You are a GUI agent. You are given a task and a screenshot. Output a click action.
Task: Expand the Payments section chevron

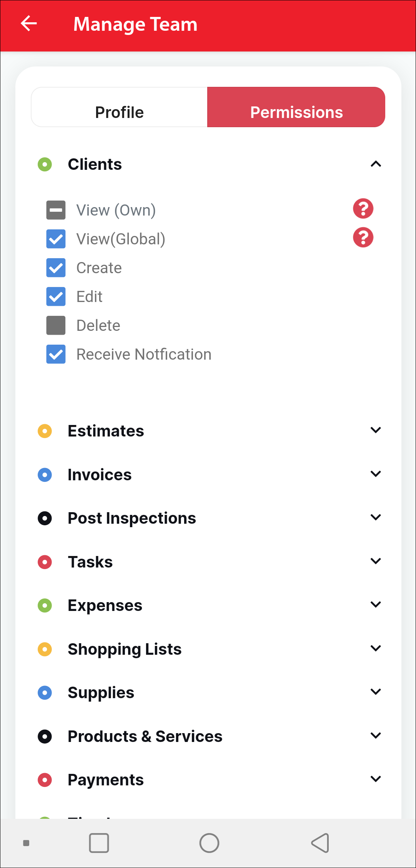pyautogui.click(x=376, y=779)
